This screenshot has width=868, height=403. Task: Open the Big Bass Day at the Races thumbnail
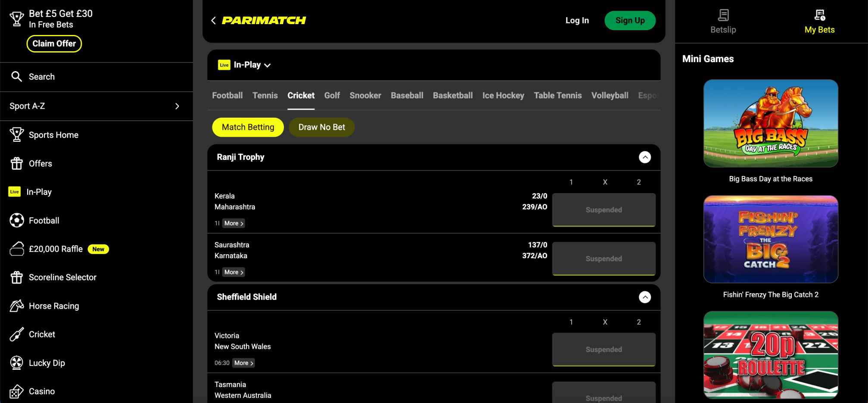point(770,124)
